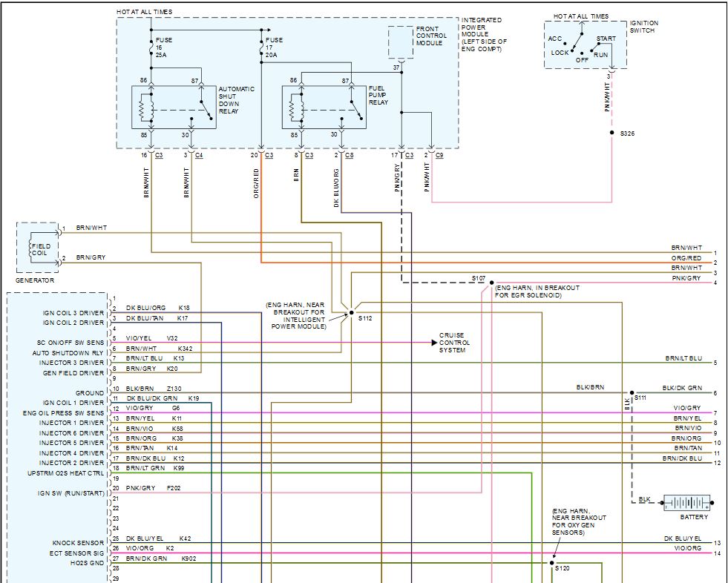Screen dimensions: 728x583
Task: Click the Fuse 17 20A label
Action: click(x=273, y=45)
